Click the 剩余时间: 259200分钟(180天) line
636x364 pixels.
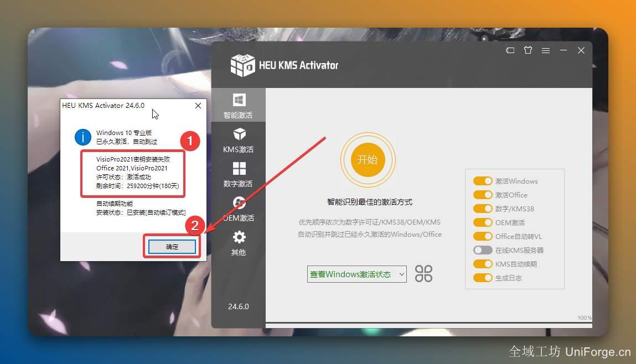pos(137,186)
